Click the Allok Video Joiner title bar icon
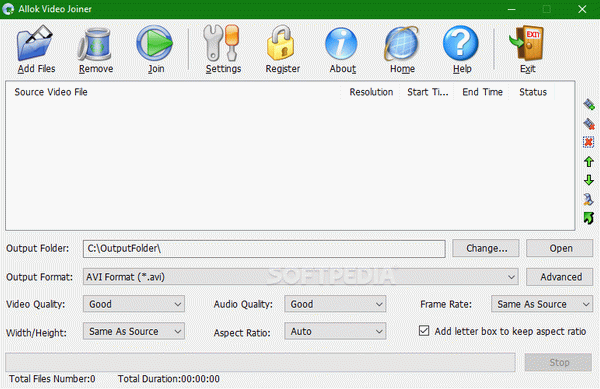Viewport: 600px width, 389px height. pos(8,9)
